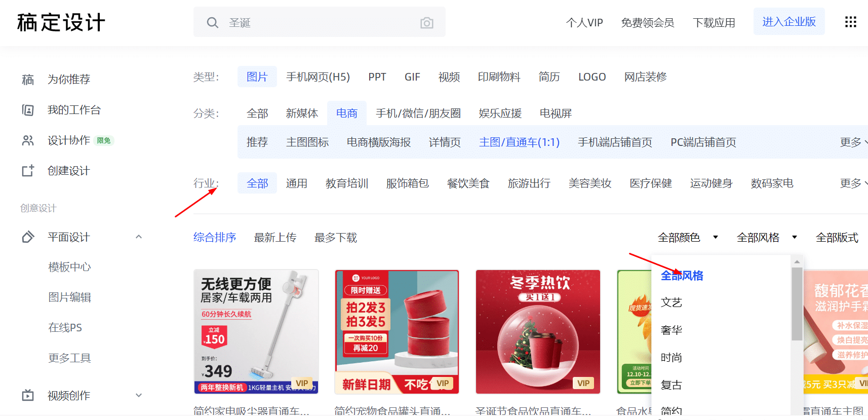
Task: Select the GIF type tab
Action: tap(412, 77)
